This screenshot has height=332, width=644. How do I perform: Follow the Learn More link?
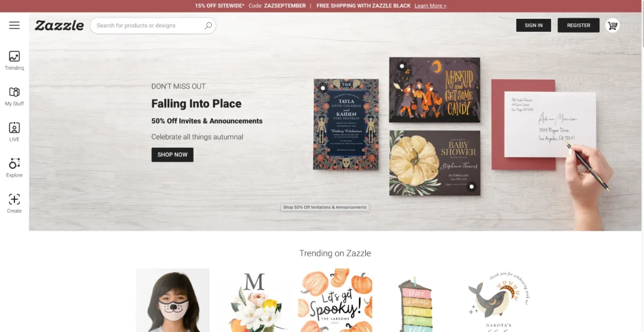tap(430, 6)
